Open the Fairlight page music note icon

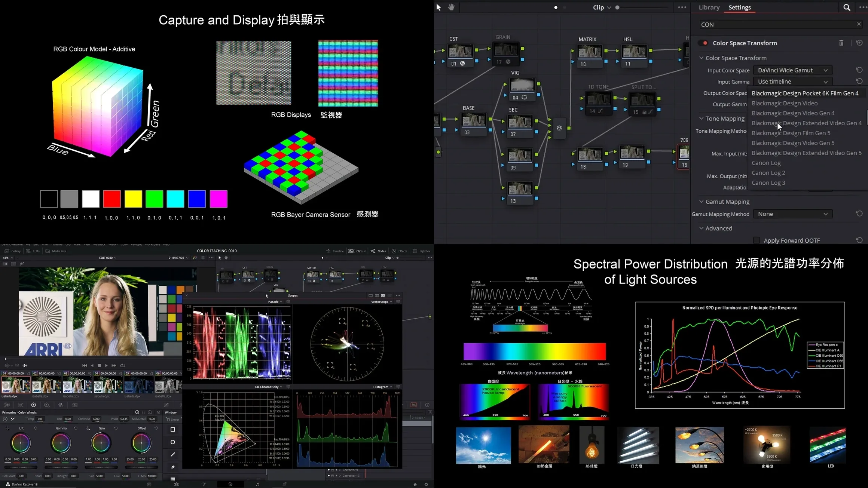click(257, 484)
